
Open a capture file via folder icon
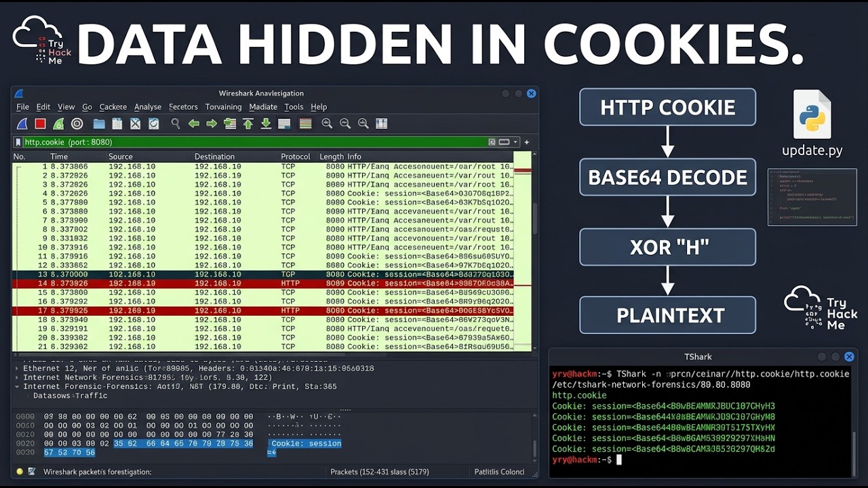(x=99, y=123)
